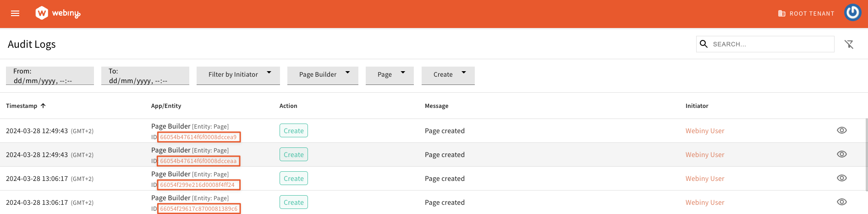868x214 pixels.
Task: View details of first audit log entry
Action: (x=841, y=130)
